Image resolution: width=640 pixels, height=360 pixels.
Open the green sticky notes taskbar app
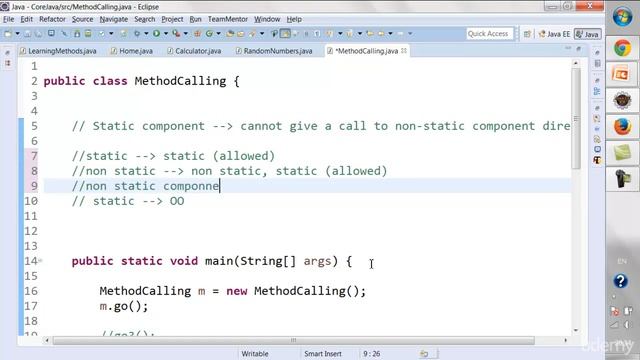pyautogui.click(x=622, y=153)
